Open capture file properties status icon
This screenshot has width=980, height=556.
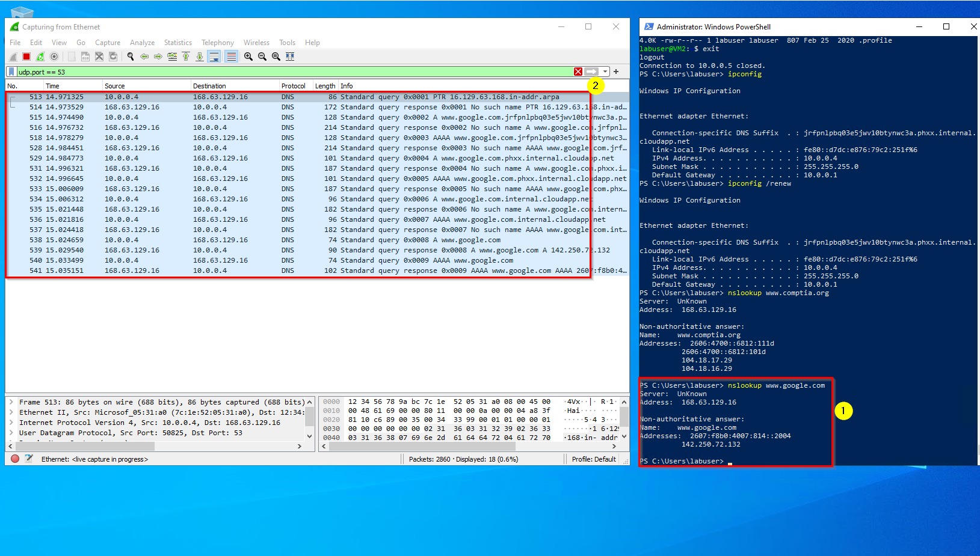click(x=28, y=459)
